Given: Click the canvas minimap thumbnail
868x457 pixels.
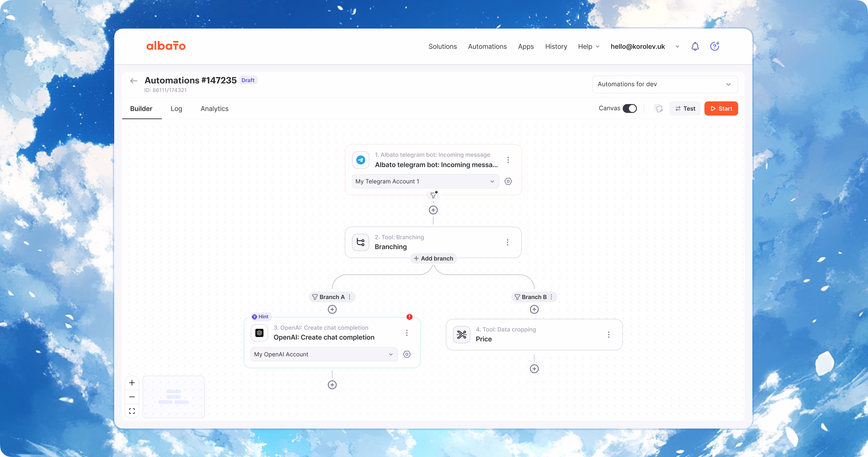Looking at the screenshot, I should [173, 397].
